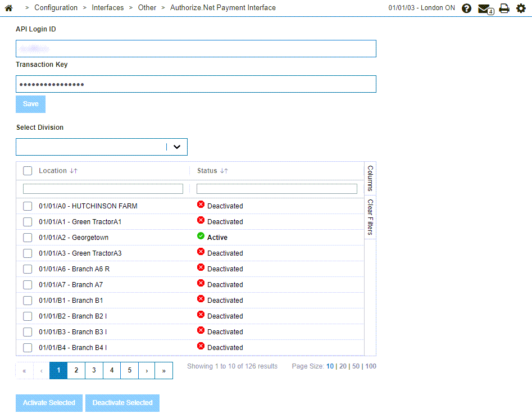Click the green Active status icon for Georgetown
Viewport: 532px width, 418px height.
pyautogui.click(x=201, y=237)
